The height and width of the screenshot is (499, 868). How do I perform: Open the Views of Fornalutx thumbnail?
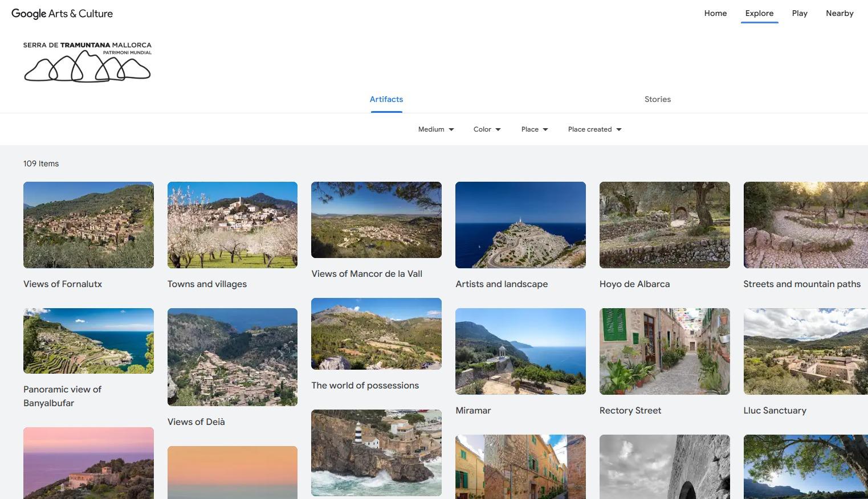pyautogui.click(x=88, y=225)
